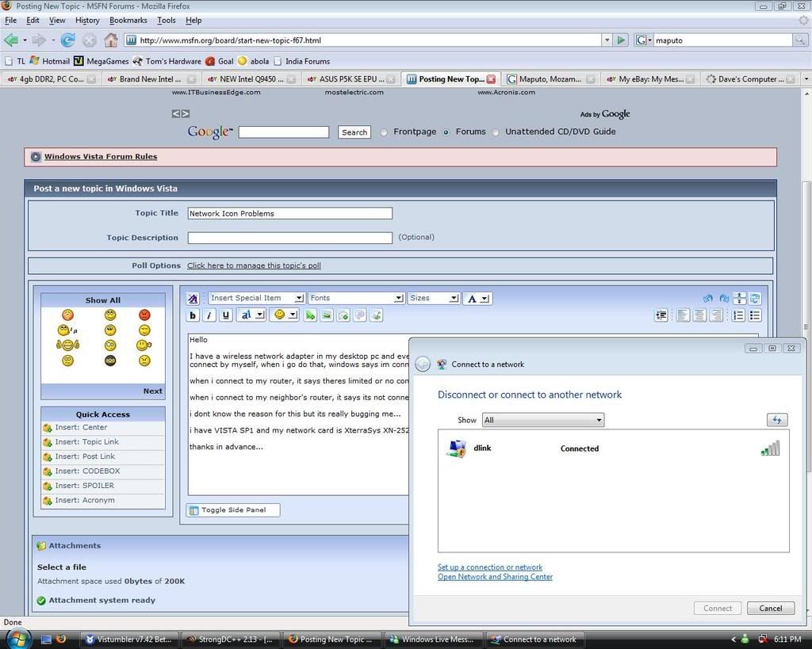Click the refresh network list icon

[x=777, y=420]
